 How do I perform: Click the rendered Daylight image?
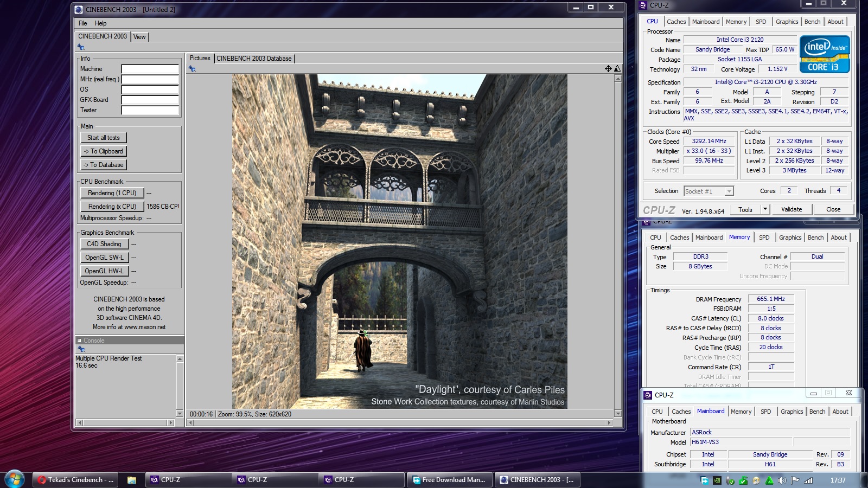tap(400, 241)
